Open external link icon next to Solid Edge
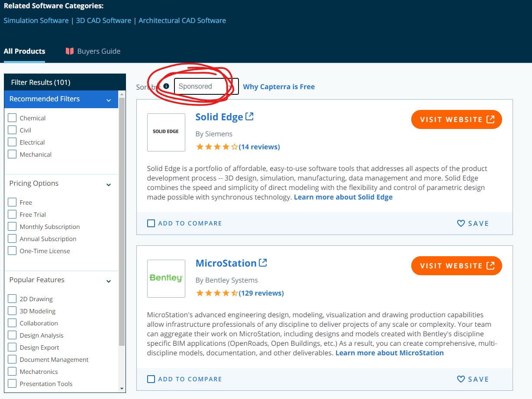 point(249,116)
